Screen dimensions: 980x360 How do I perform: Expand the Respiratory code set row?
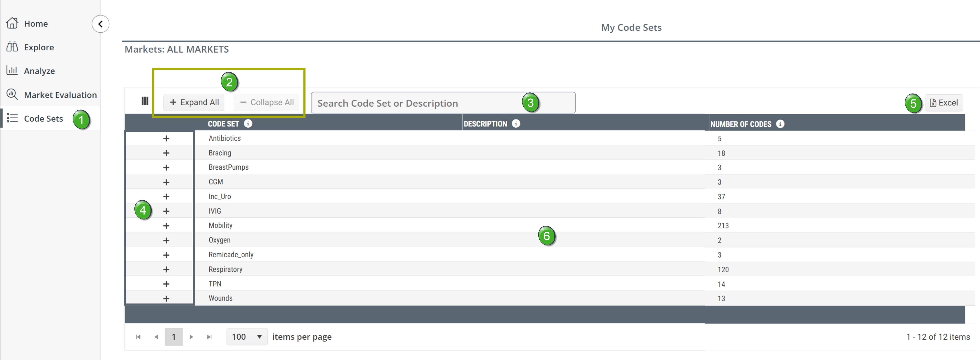tap(166, 269)
